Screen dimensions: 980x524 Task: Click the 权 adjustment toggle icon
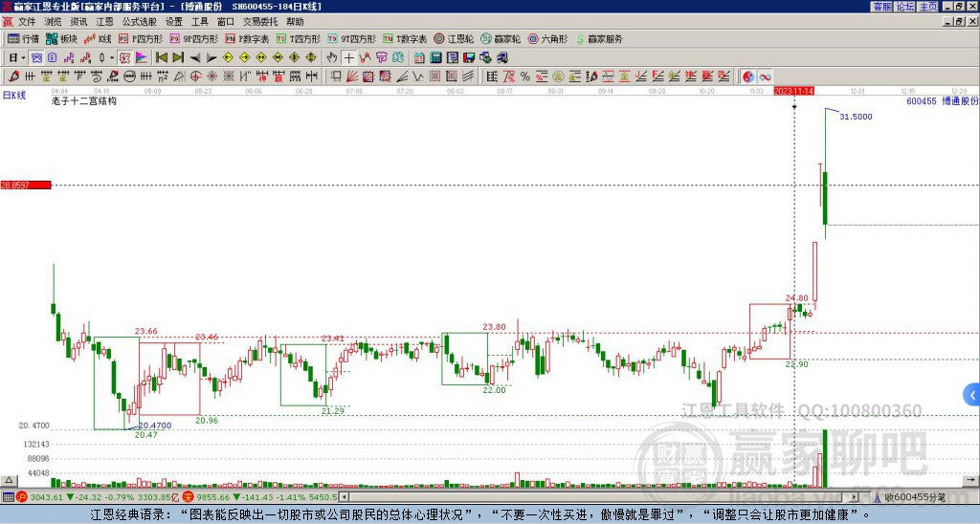point(124,57)
